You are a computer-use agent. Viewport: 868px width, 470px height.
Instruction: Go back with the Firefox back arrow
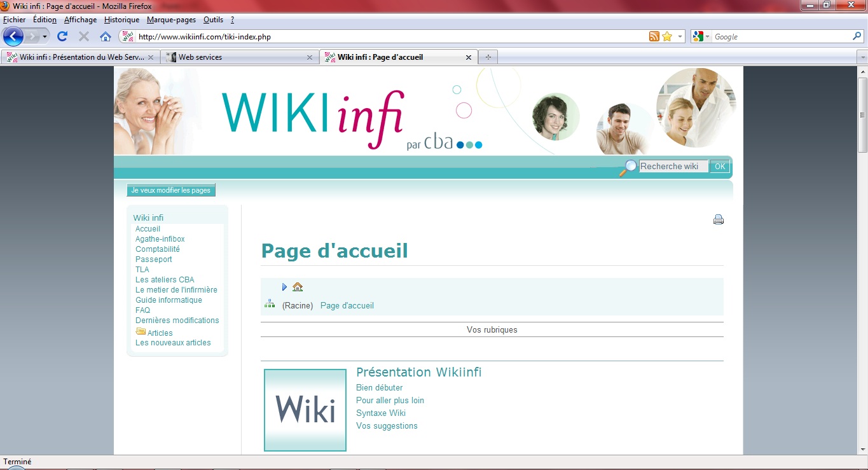pyautogui.click(x=13, y=36)
